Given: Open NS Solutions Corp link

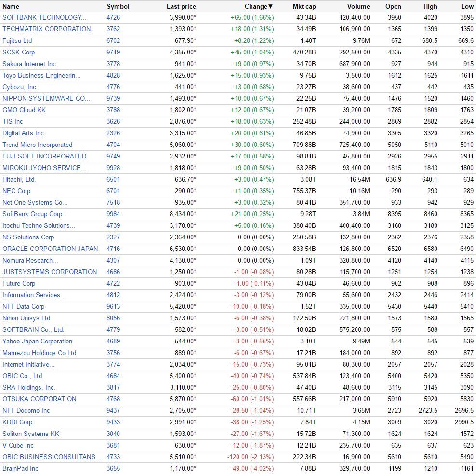Looking at the screenshot, I should click(x=28, y=237).
